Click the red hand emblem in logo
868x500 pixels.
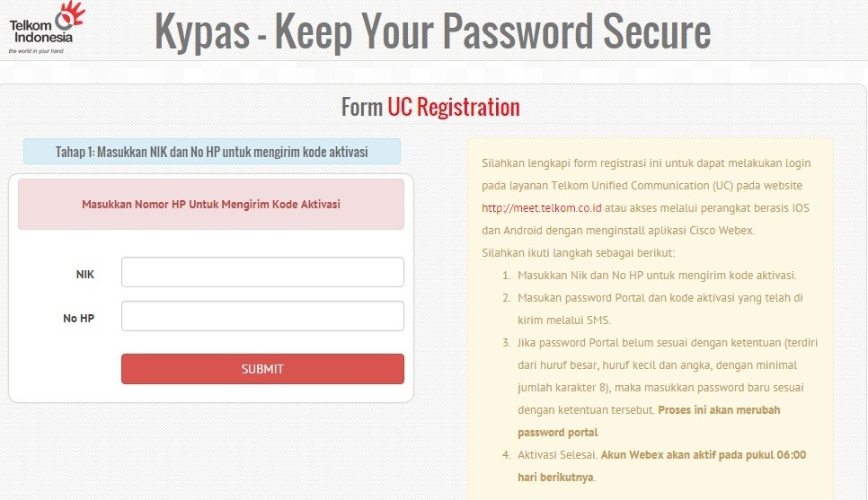click(x=71, y=14)
